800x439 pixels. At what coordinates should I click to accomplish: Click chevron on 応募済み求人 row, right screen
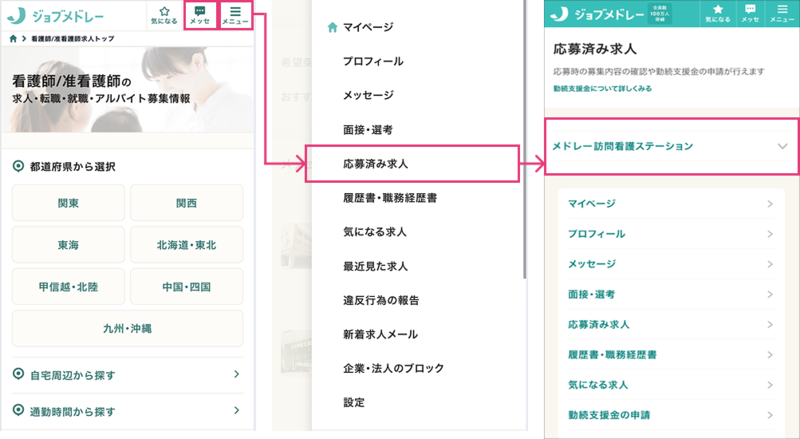click(x=770, y=324)
